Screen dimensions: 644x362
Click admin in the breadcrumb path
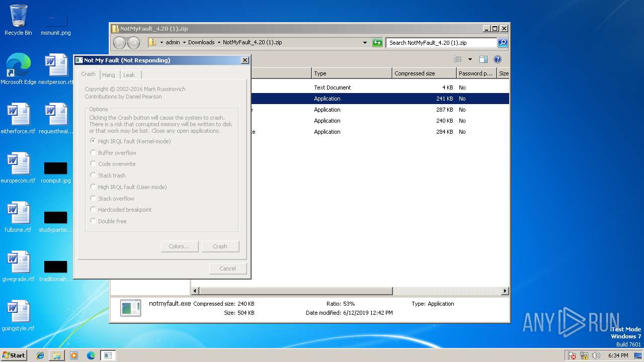(x=173, y=42)
